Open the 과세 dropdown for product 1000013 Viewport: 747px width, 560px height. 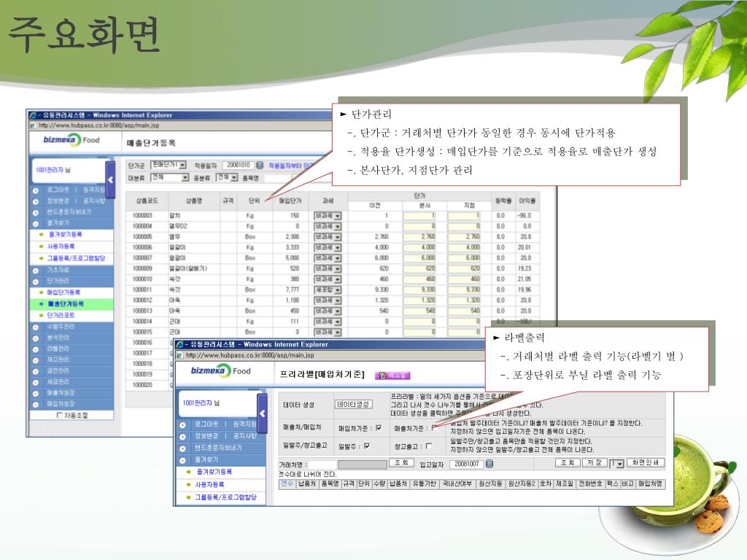pyautogui.click(x=328, y=311)
